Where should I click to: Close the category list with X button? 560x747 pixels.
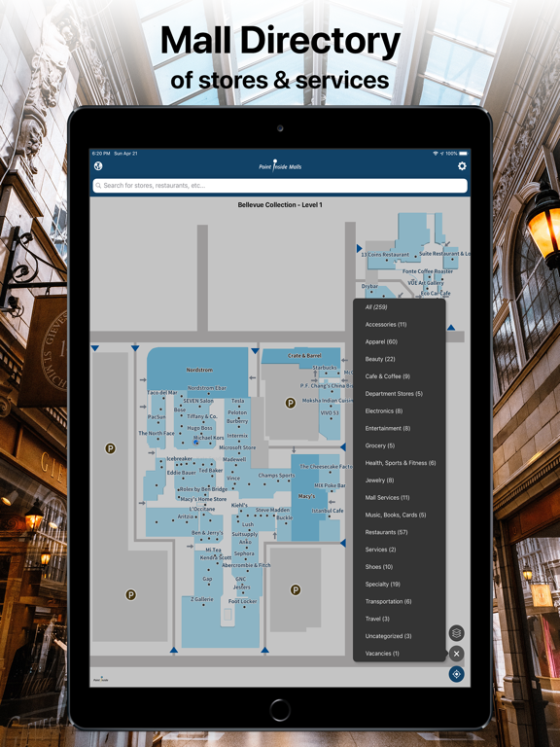456,654
